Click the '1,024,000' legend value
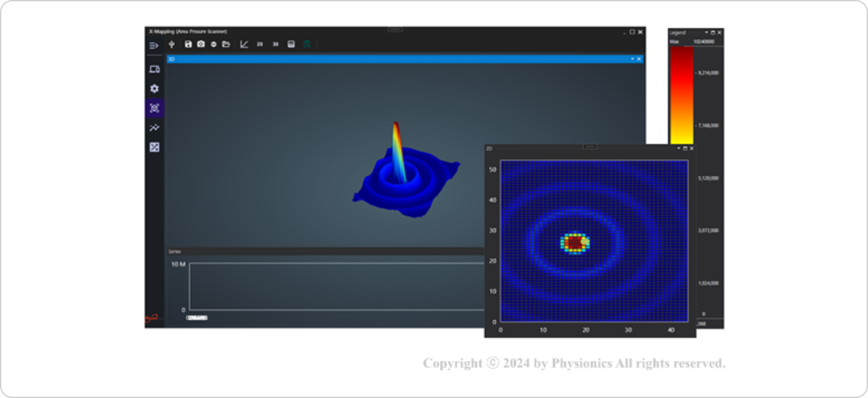This screenshot has width=868, height=398. 709,283
